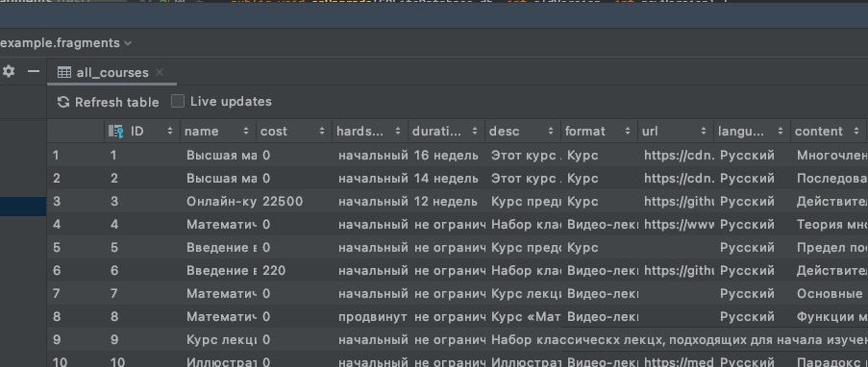Screen dimensions: 868x367
Task: Sort by the format column arrows
Action: [x=627, y=132]
